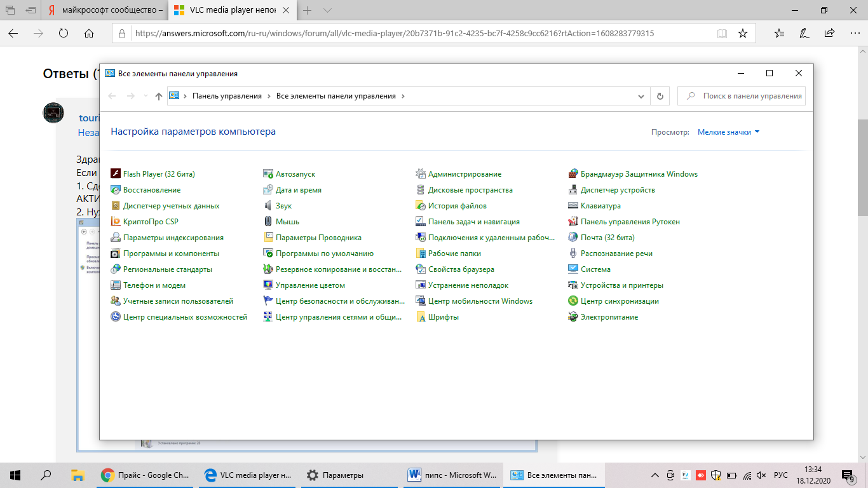Click the Центр специальных возможностей icon

pyautogui.click(x=116, y=316)
